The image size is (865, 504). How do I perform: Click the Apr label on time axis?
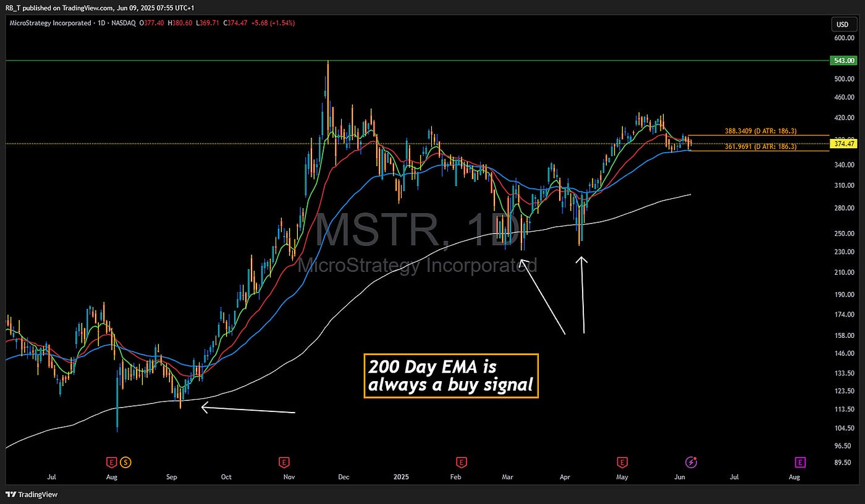click(x=565, y=477)
